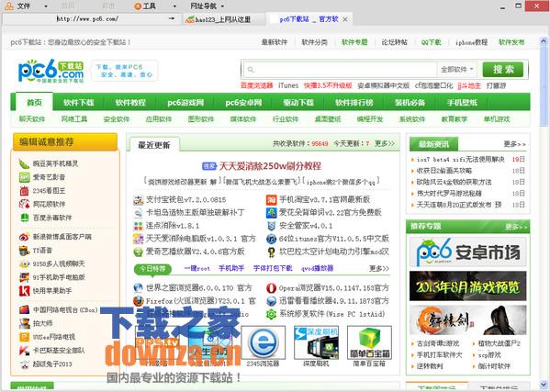The width and height of the screenshot is (550, 392).
Task: Click the Opera浏览器 red icon
Action: tap(271, 288)
